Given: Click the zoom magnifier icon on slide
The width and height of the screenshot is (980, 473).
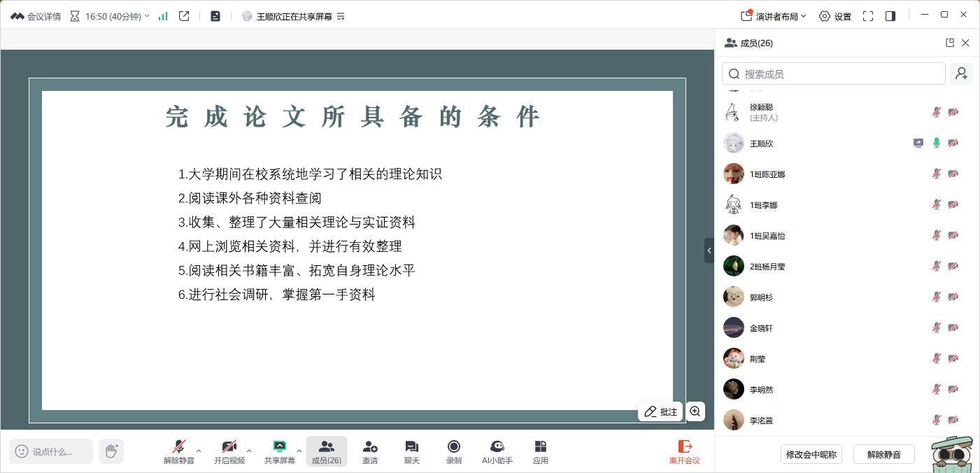Looking at the screenshot, I should click(x=695, y=411).
